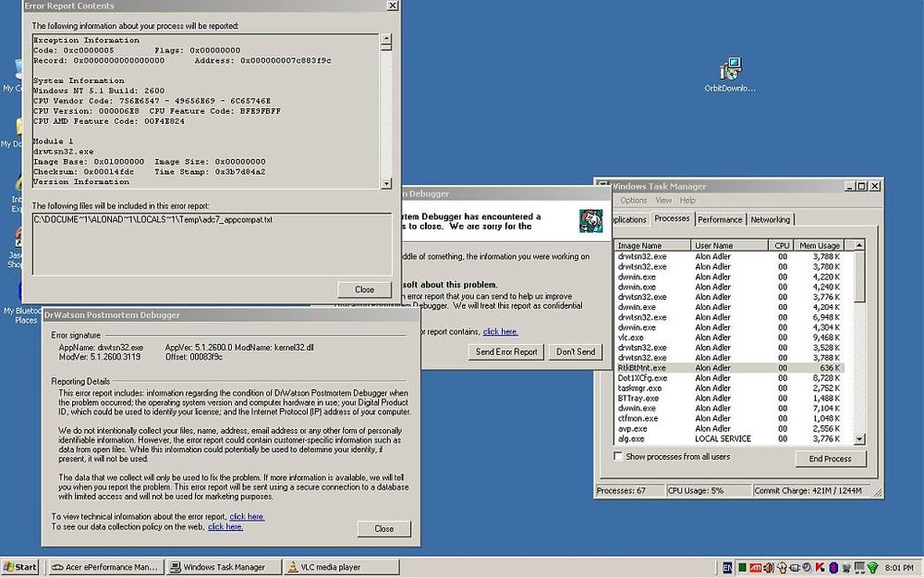Select the avp.exe process row
This screenshot has width=924, height=578.
coord(730,429)
